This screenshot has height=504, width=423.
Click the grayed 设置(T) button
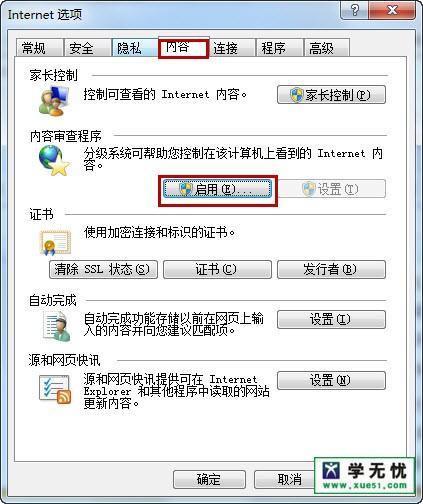331,189
